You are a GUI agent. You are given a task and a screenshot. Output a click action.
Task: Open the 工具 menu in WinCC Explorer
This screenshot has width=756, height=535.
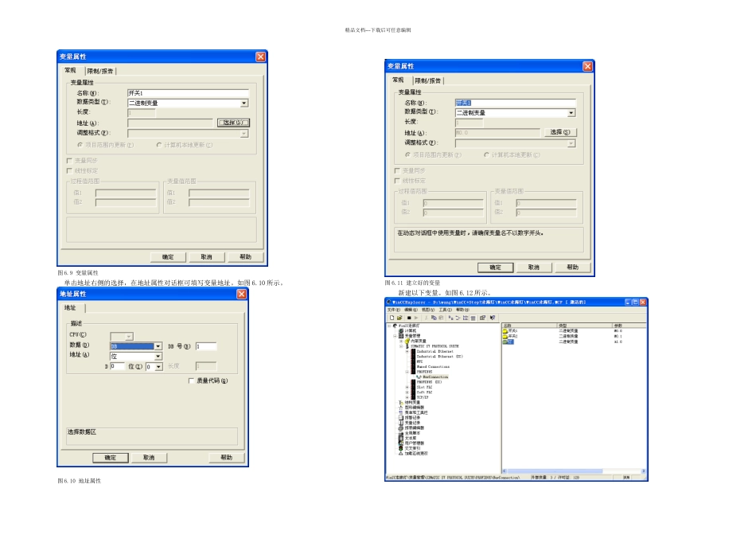point(446,310)
